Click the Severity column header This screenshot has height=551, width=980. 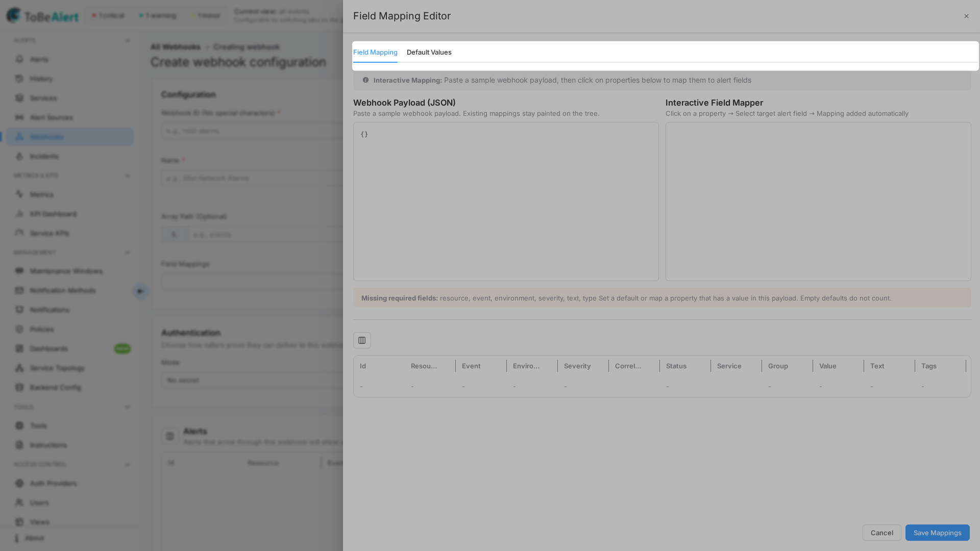click(577, 366)
